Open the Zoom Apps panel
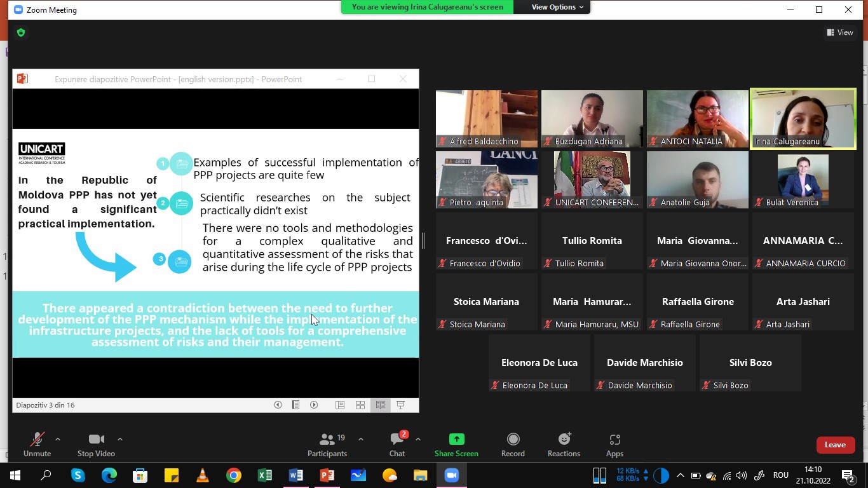 tap(614, 444)
